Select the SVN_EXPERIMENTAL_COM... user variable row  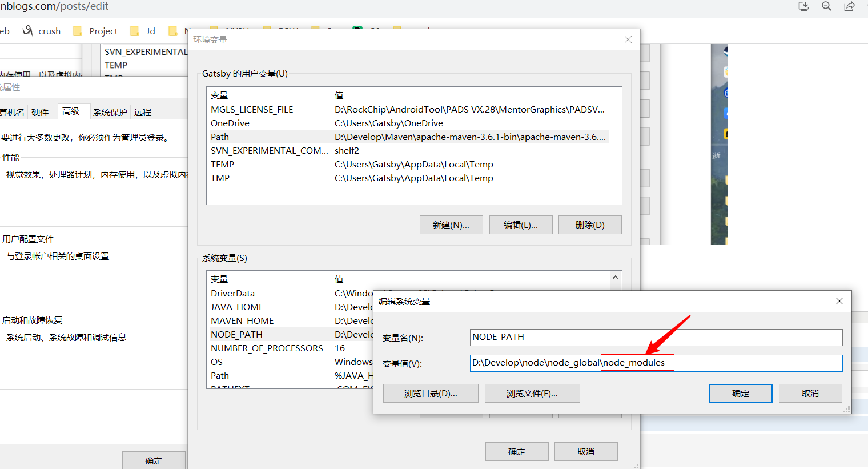[408, 150]
